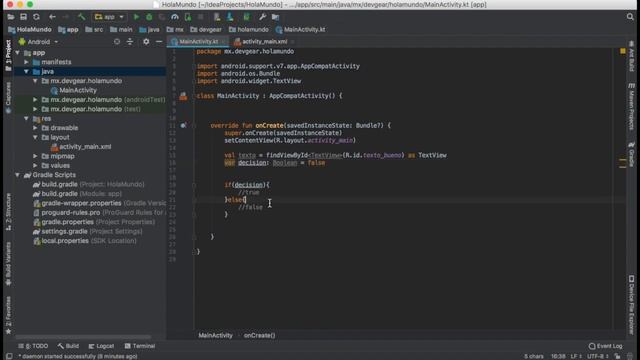The height and width of the screenshot is (360, 640).
Task: Click the Project Structure folder icon
Action: point(276,17)
